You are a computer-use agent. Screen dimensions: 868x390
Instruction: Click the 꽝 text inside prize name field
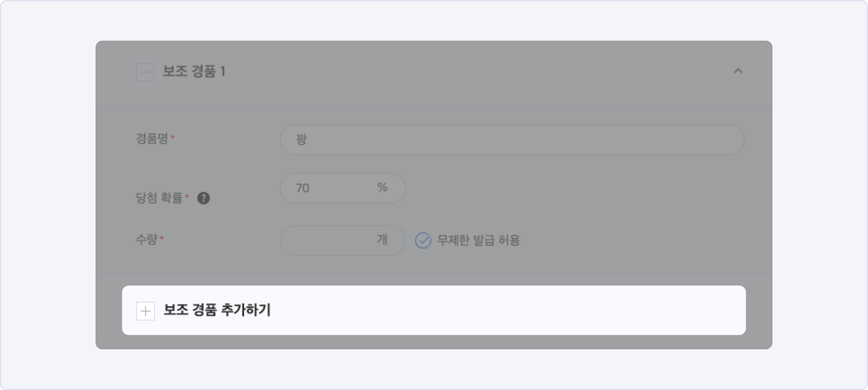(301, 139)
